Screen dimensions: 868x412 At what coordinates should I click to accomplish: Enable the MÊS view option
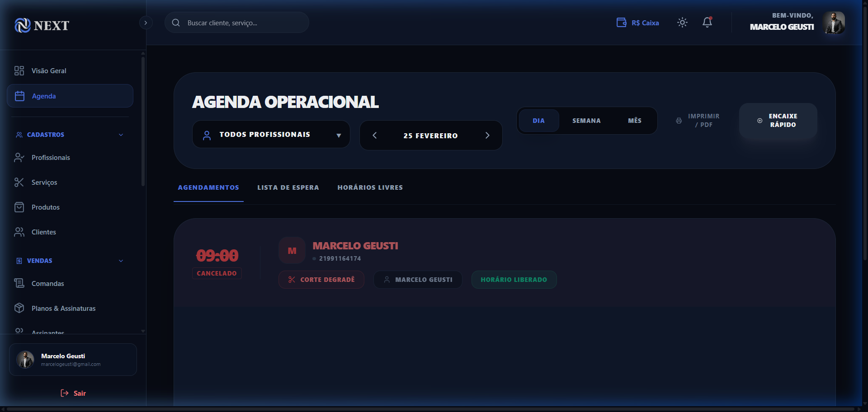click(x=634, y=120)
